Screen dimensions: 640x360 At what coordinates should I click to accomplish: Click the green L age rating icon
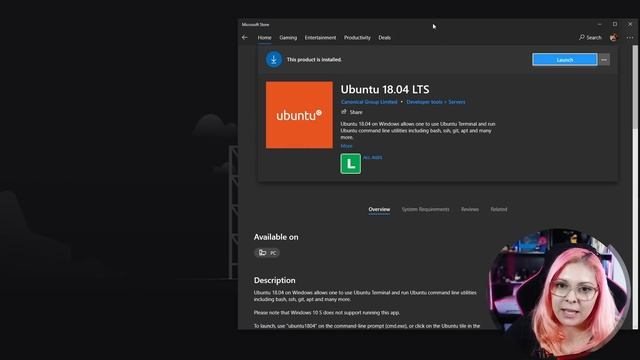coord(351,164)
